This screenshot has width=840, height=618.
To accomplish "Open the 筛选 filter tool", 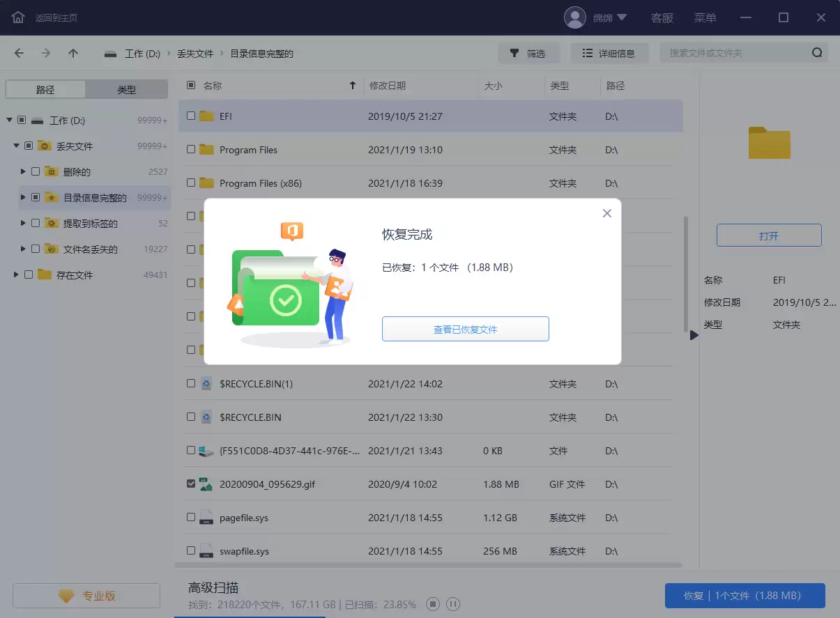I will pos(528,53).
